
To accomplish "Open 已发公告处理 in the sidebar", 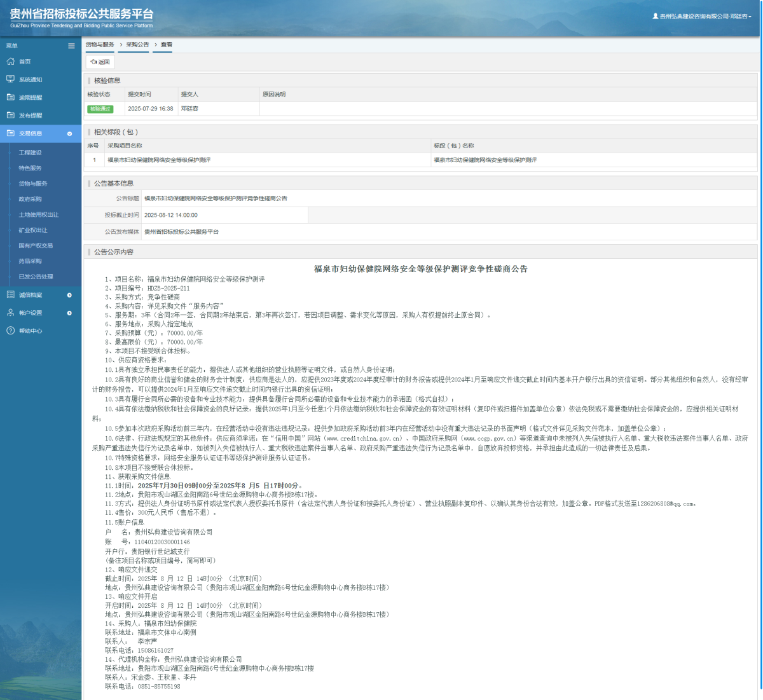I will point(36,277).
